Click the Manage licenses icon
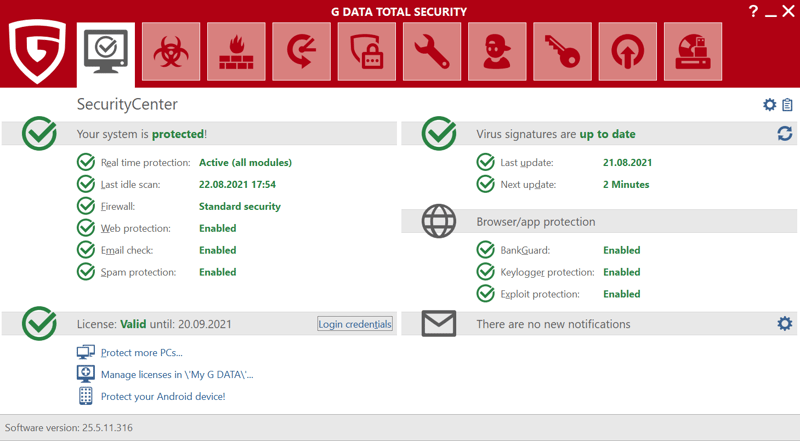The image size is (800, 441). pos(86,374)
